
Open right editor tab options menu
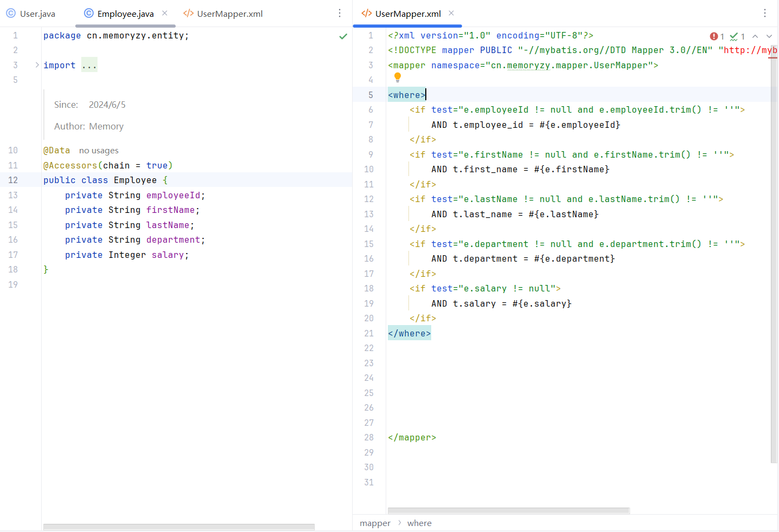[x=765, y=13]
